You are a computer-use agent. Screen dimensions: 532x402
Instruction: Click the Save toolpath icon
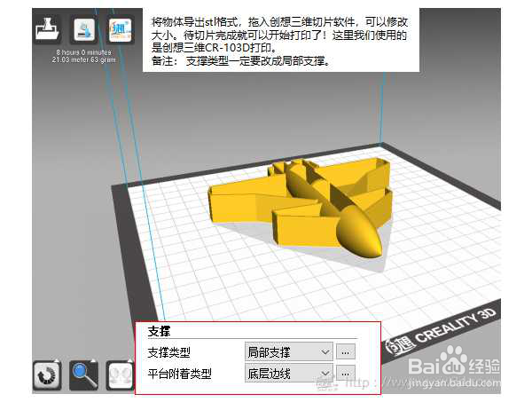[x=84, y=29]
